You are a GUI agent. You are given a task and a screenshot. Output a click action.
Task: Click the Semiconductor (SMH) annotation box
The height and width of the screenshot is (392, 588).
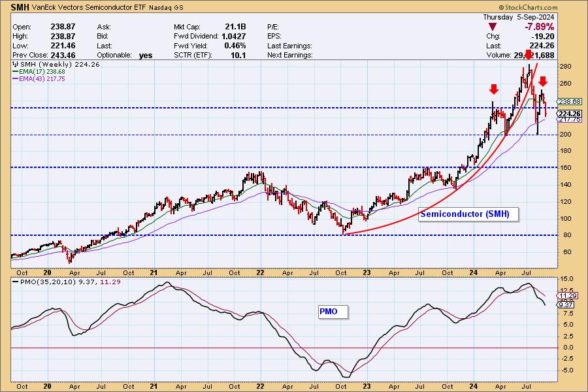(464, 214)
